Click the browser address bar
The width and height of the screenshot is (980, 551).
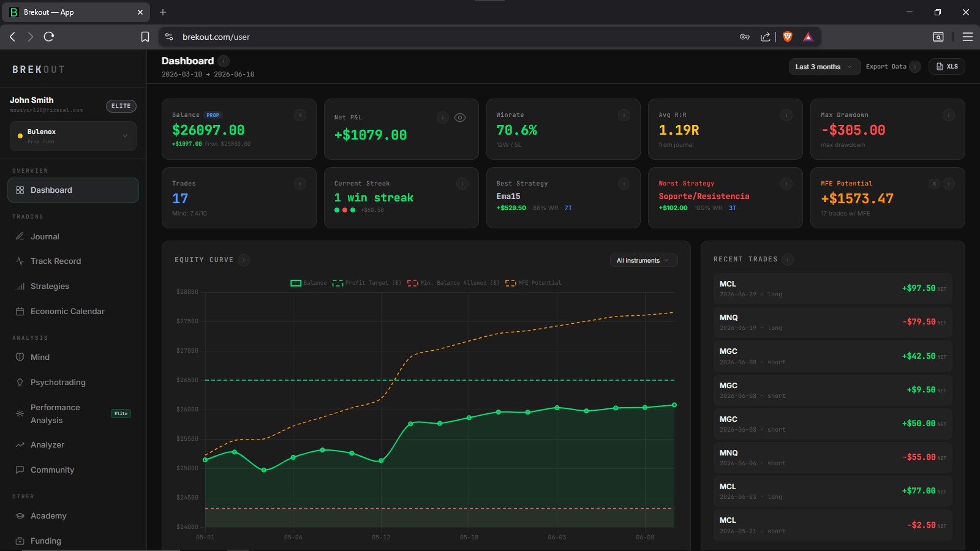(453, 37)
